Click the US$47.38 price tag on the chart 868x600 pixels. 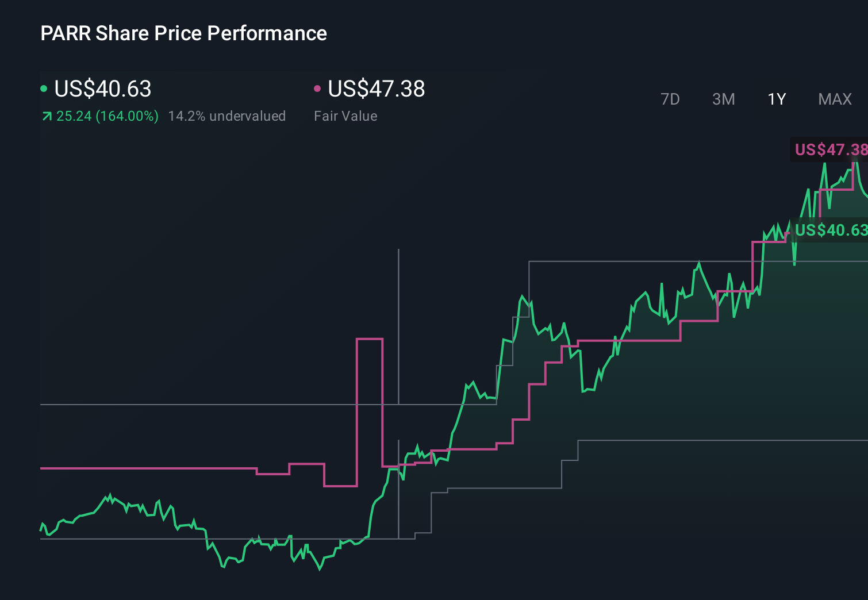[830, 150]
